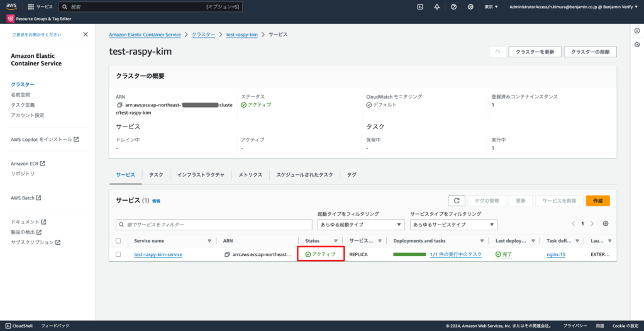
Task: Click the refresh button beside cluster title
Action: click(497, 52)
